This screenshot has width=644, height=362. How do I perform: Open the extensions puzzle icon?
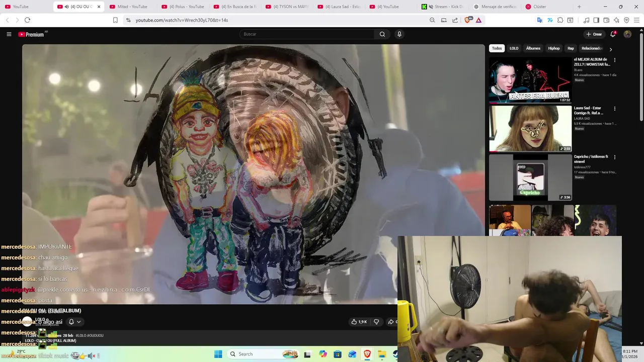[x=560, y=20]
